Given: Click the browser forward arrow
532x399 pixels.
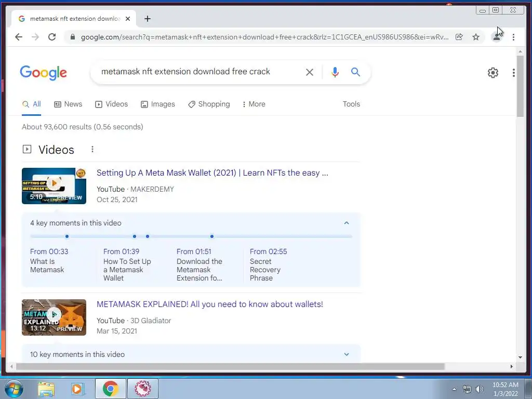Looking at the screenshot, I should tap(35, 37).
